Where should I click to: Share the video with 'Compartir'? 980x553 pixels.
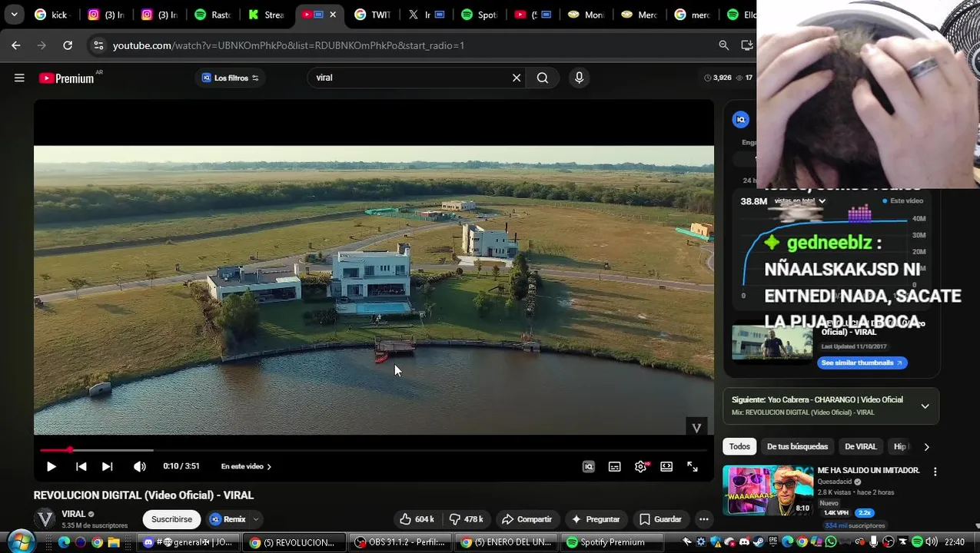tap(527, 519)
